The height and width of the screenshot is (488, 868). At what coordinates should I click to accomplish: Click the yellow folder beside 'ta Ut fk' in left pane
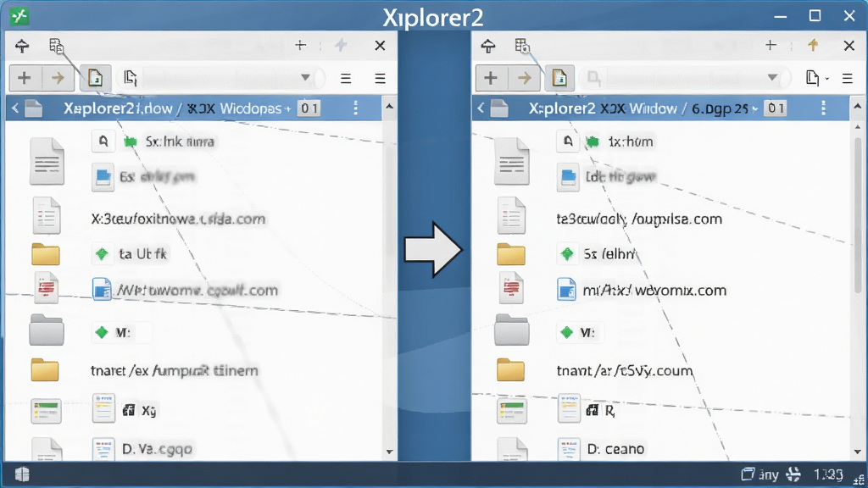(46, 254)
